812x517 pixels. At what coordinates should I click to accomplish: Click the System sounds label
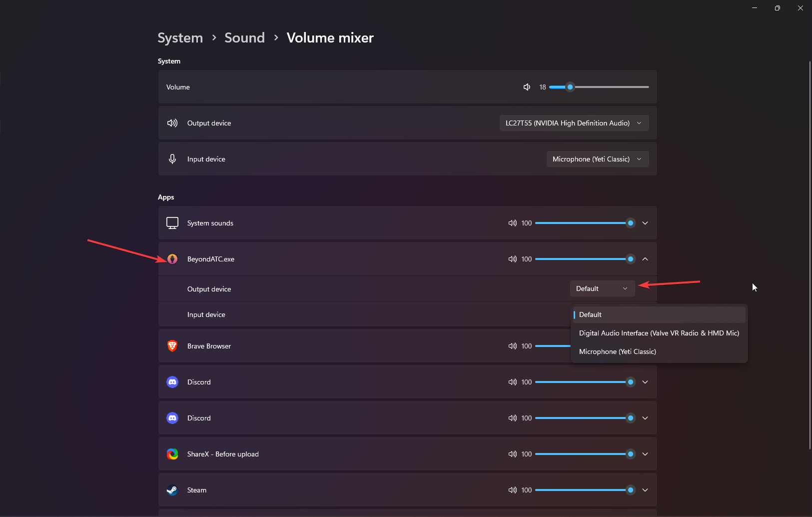(210, 223)
